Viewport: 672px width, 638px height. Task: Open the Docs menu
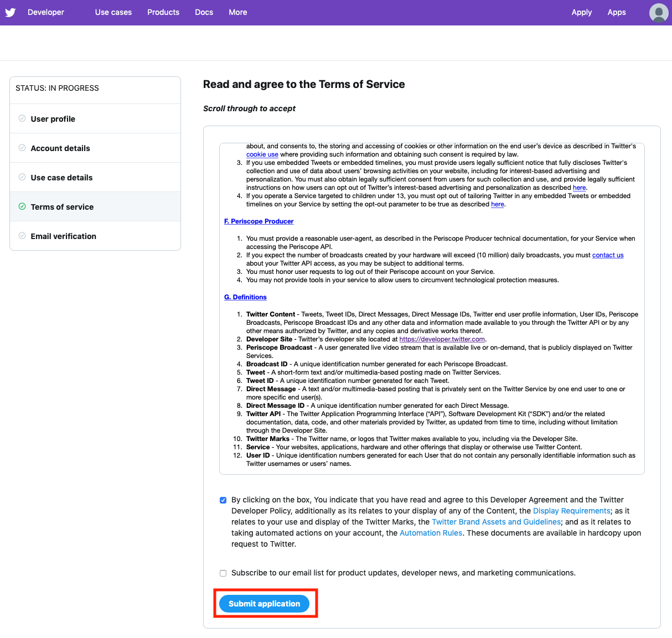point(204,12)
